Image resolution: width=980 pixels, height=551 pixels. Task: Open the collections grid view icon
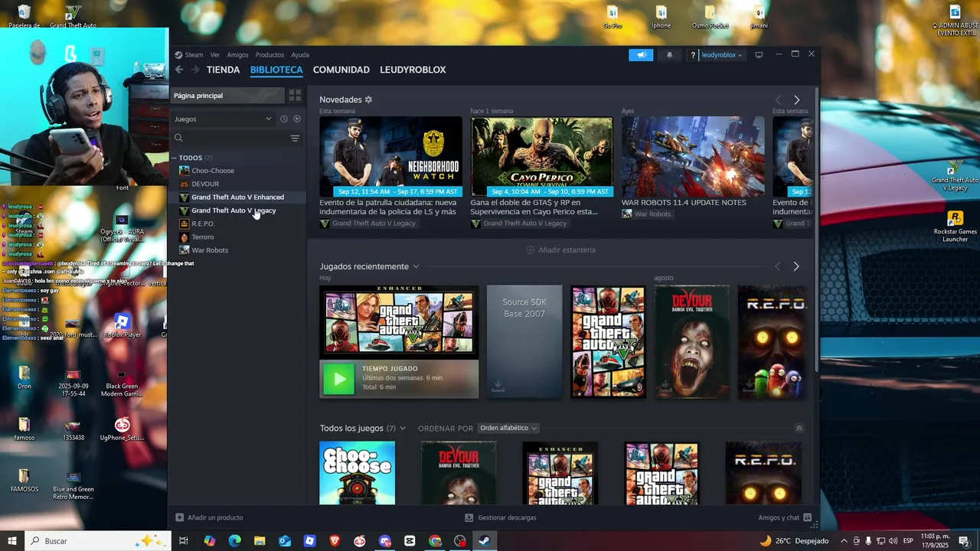coord(295,96)
